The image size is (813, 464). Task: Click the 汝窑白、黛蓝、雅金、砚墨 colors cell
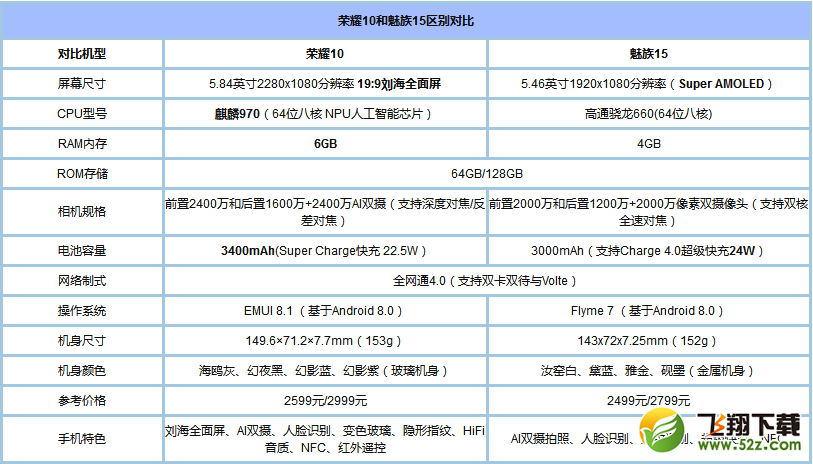click(x=649, y=371)
